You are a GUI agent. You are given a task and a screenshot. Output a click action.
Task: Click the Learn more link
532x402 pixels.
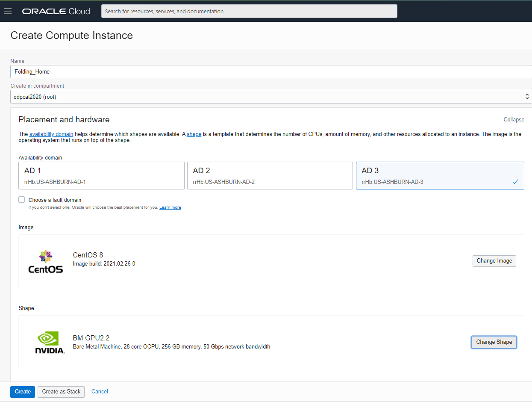click(x=170, y=207)
